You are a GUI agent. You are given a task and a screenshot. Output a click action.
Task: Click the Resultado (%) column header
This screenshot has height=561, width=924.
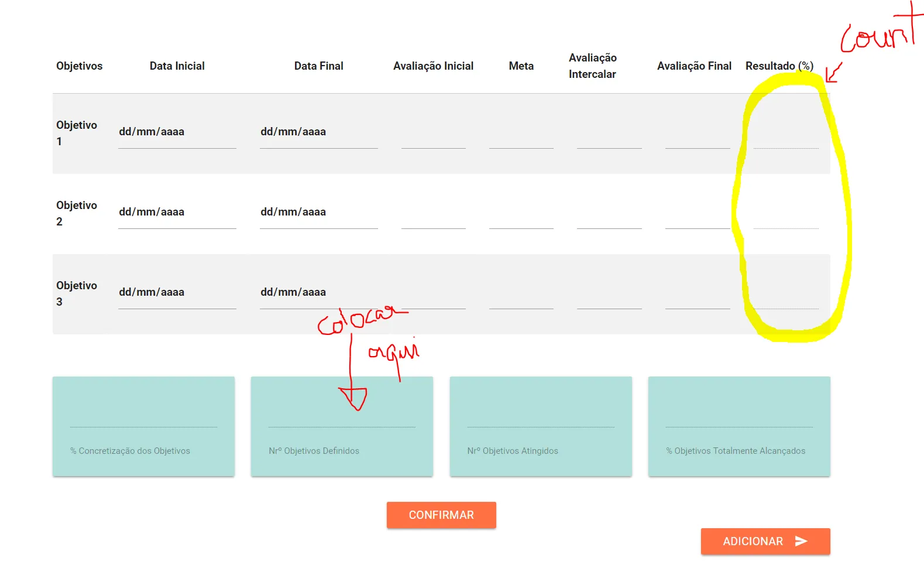click(779, 66)
